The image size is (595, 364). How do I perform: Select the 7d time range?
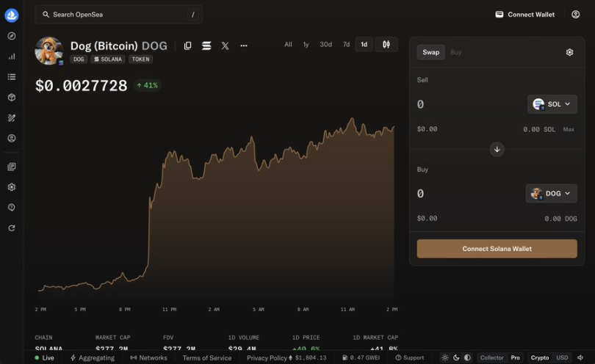pyautogui.click(x=346, y=44)
